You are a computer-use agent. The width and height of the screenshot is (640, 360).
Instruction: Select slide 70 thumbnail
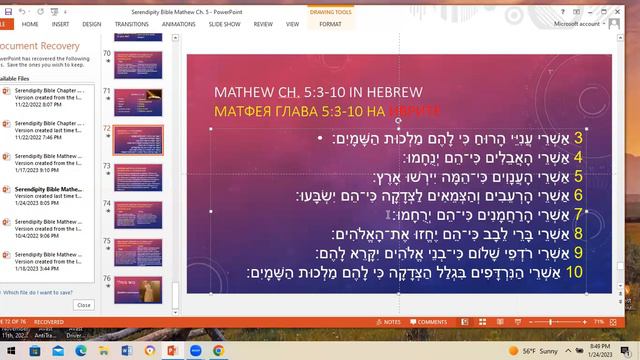click(x=138, y=65)
